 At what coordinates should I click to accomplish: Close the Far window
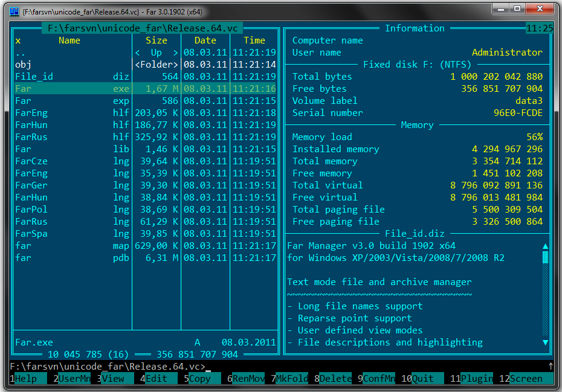pyautogui.click(x=540, y=8)
